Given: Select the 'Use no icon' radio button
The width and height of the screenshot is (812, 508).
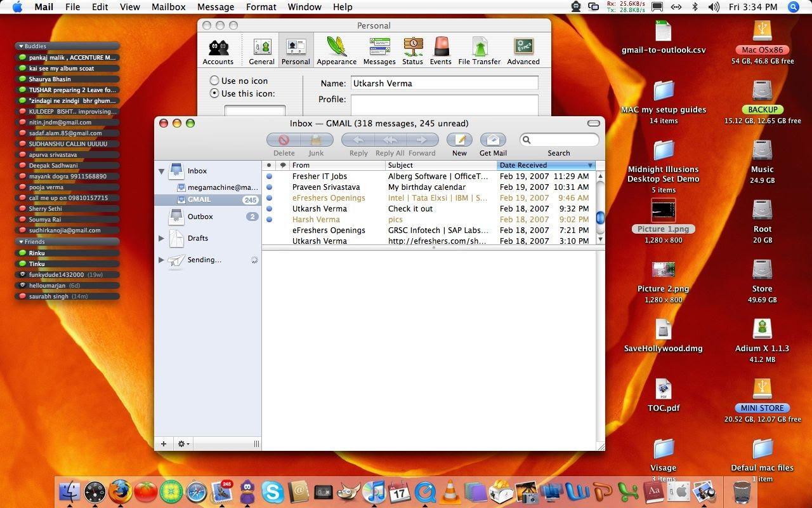Looking at the screenshot, I should coord(214,81).
